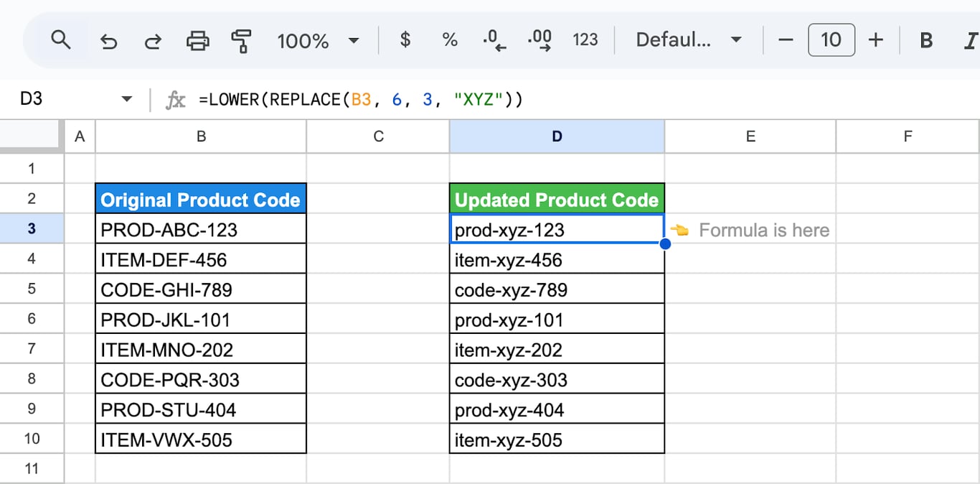Select column A header
The width and height of the screenshot is (980, 484).
click(x=80, y=136)
